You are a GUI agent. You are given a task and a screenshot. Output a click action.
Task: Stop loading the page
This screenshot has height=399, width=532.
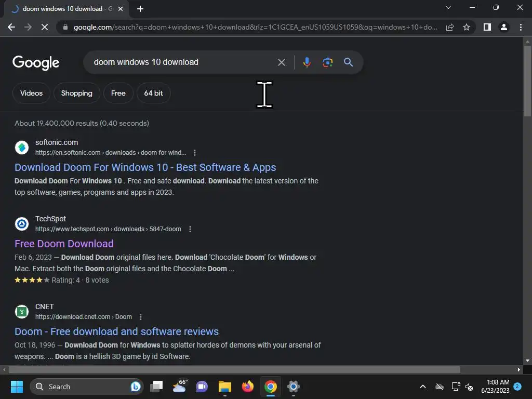click(45, 27)
